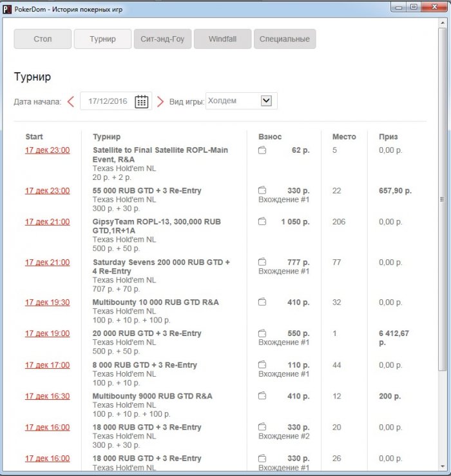Click prize value 657,90 р.
451x476 pixels.
[x=395, y=191]
